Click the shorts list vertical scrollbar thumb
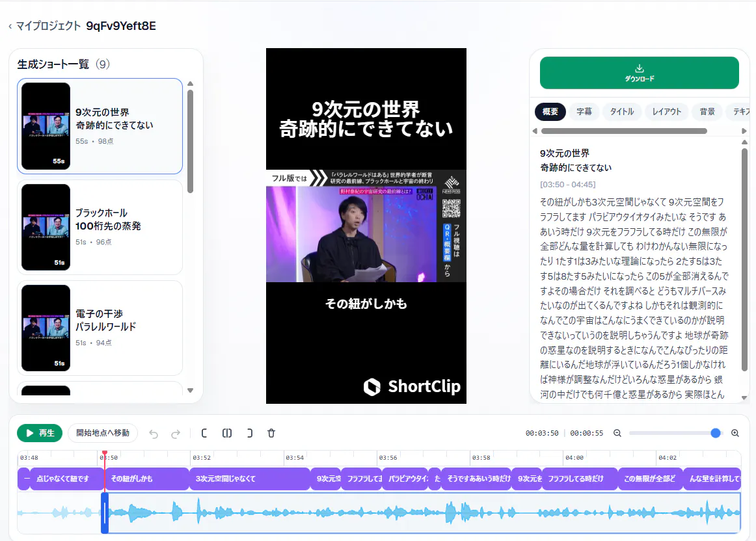This screenshot has width=756, height=541. 191,141
